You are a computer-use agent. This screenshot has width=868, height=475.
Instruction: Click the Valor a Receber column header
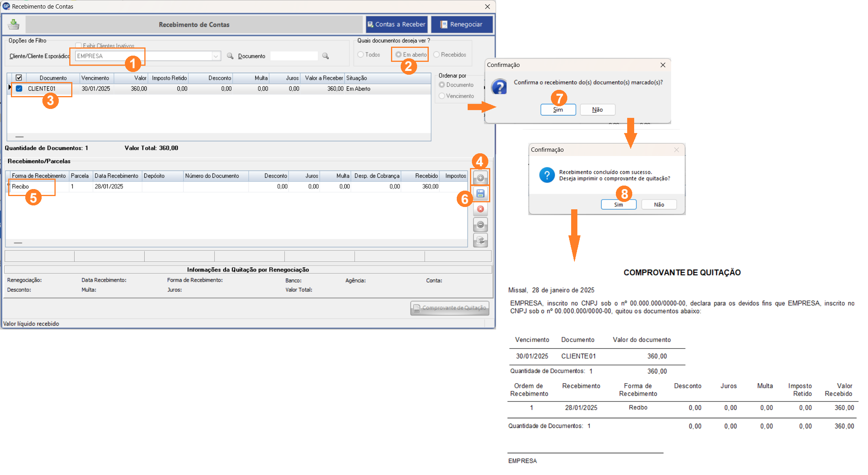pyautogui.click(x=323, y=78)
